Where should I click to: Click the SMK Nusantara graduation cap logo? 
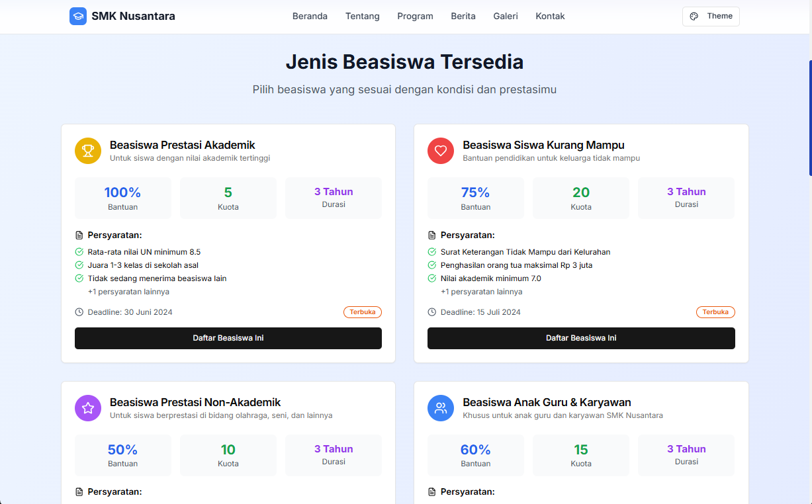click(78, 17)
